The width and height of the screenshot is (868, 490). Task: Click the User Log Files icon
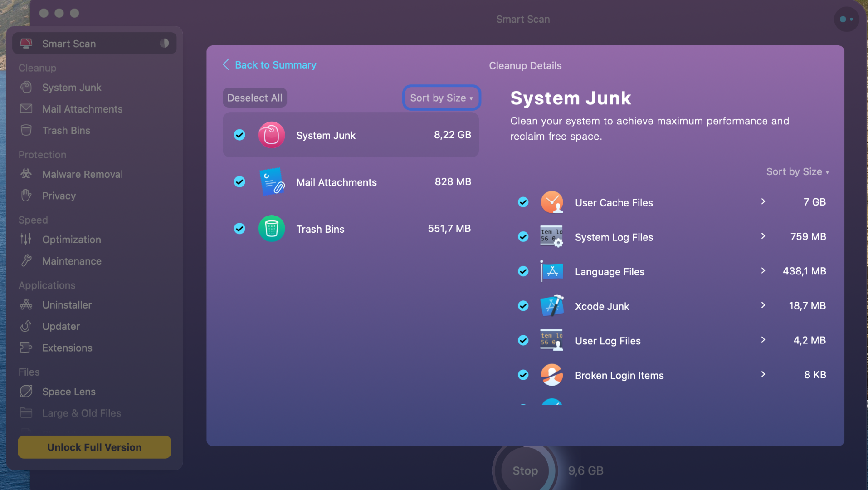(x=552, y=340)
